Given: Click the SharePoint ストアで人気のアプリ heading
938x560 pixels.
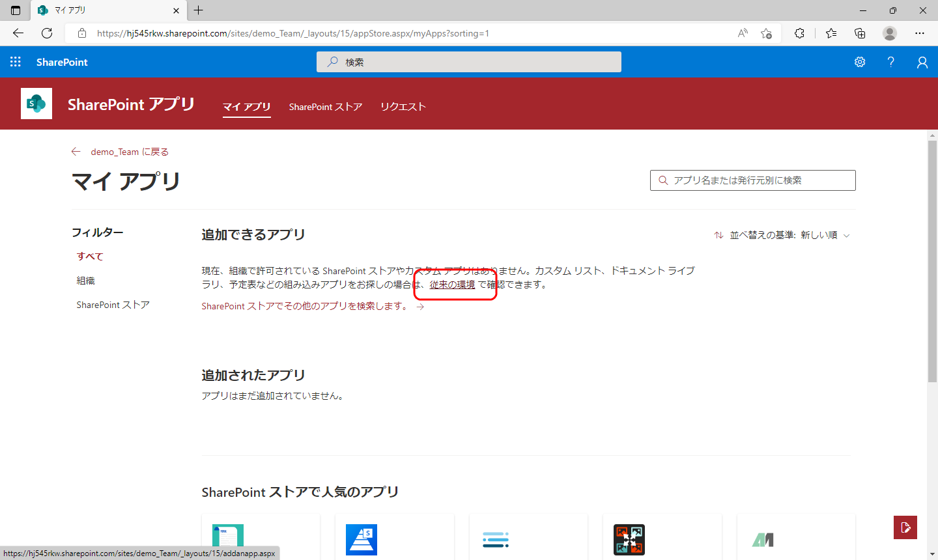Looking at the screenshot, I should coord(300,492).
